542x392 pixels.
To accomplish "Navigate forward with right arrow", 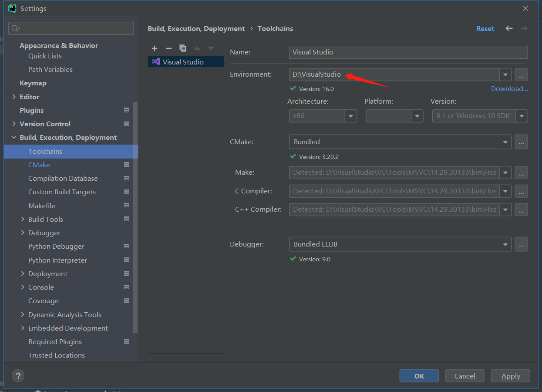I will click(x=524, y=28).
